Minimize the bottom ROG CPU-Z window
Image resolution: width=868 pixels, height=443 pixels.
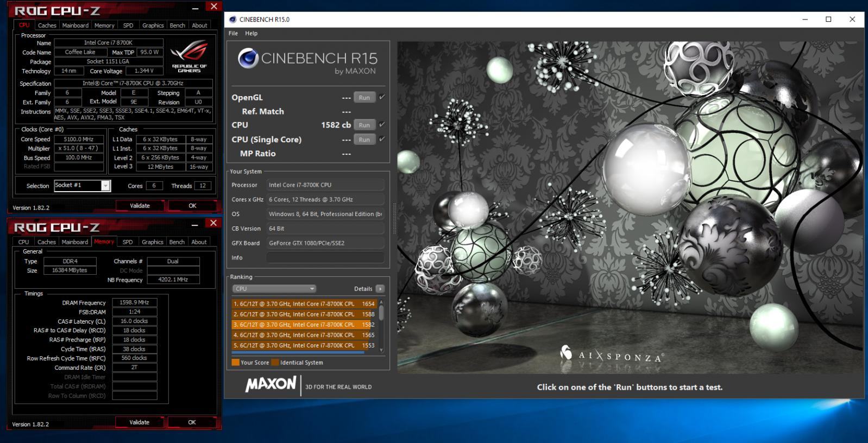coord(195,225)
